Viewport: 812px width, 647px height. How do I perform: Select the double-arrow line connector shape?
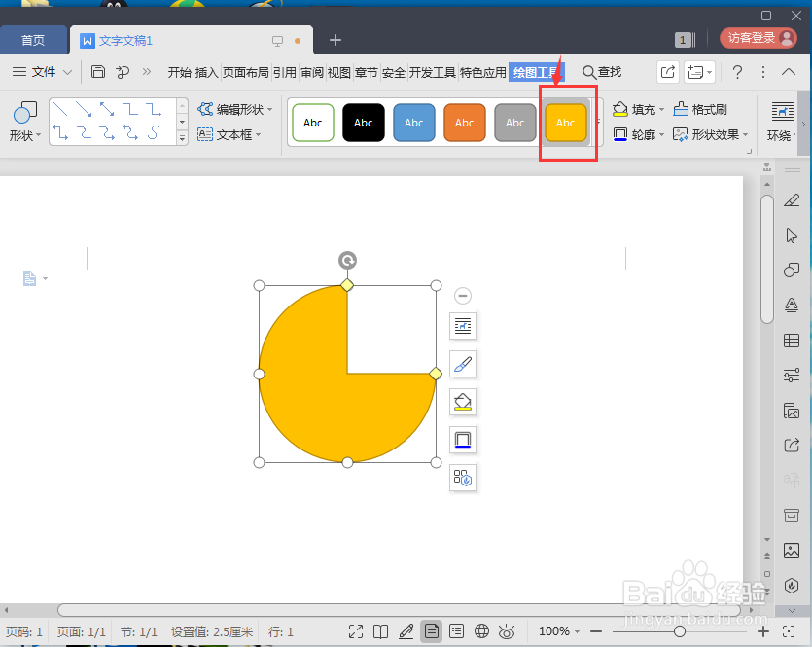coord(107,109)
